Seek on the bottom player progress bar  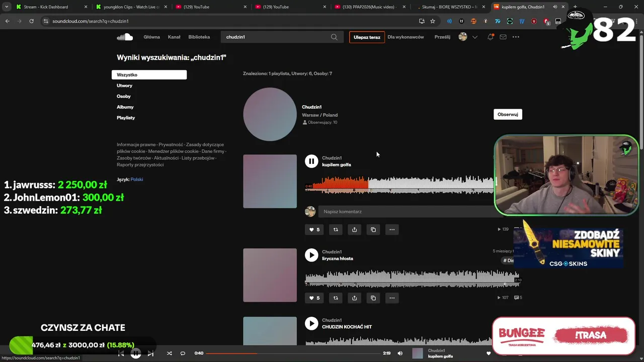(293, 353)
